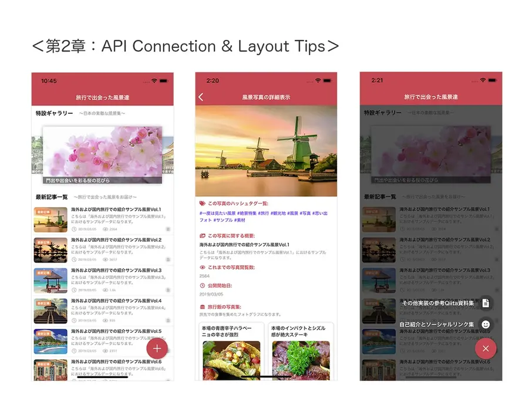Close the menu with red X button
The width and height of the screenshot is (532, 418).
tap(486, 349)
